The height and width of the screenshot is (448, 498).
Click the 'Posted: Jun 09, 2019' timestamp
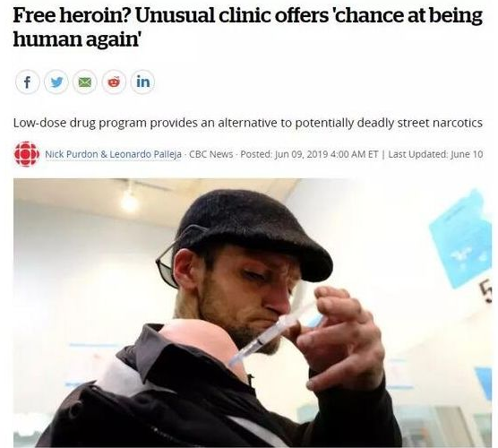(284, 154)
